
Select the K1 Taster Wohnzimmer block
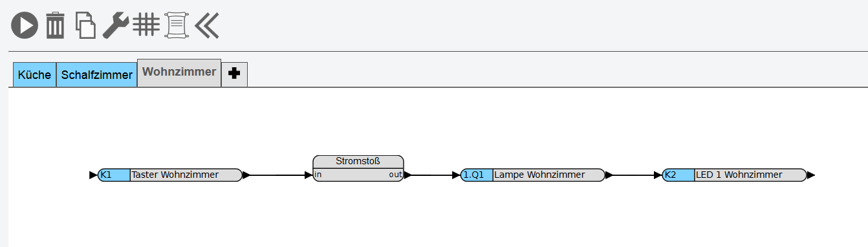(170, 175)
